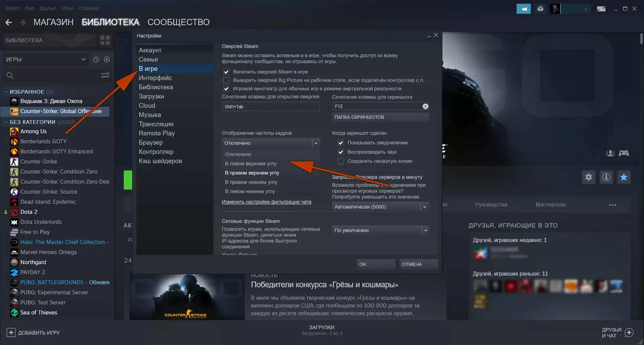The width and height of the screenshot is (644, 345).
Task: Open the Steam menu
Action: [x=12, y=8]
